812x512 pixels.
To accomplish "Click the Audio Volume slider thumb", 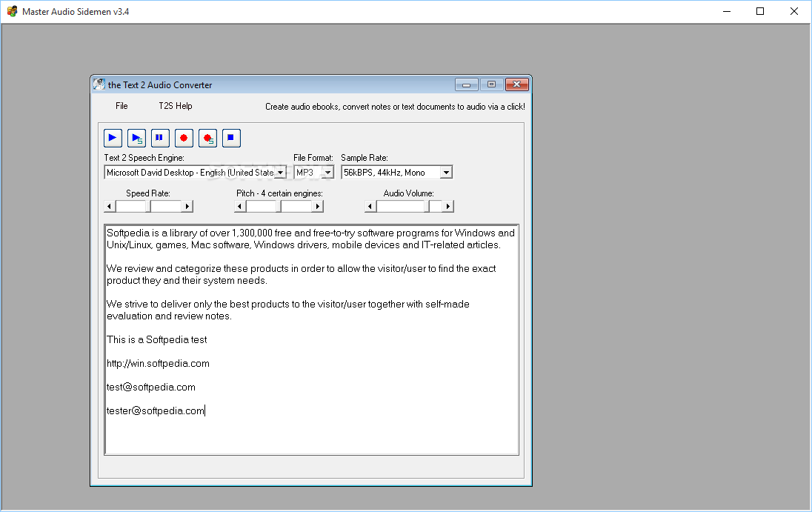I will [x=427, y=207].
